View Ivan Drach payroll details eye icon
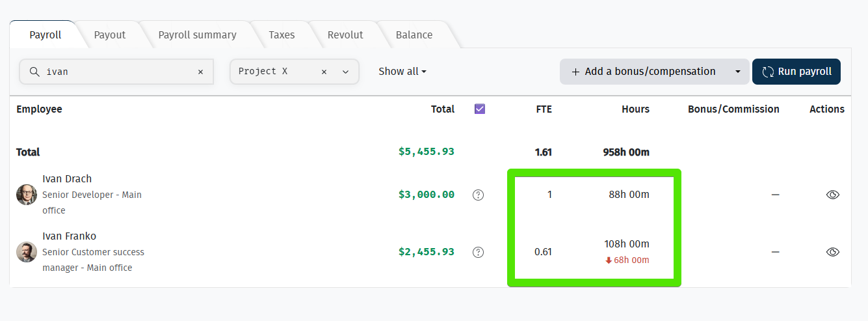The width and height of the screenshot is (868, 321). click(x=832, y=195)
